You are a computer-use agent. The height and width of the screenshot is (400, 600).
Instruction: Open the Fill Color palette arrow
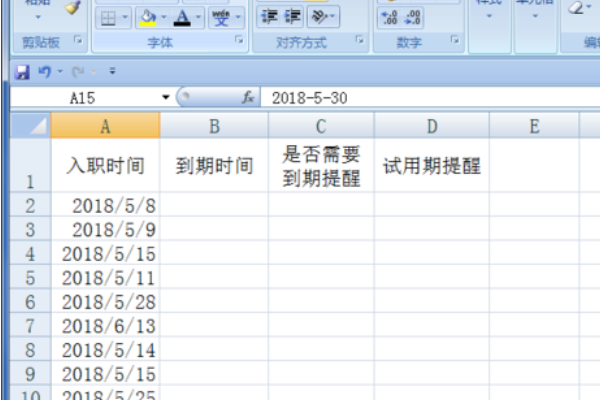coord(164,17)
